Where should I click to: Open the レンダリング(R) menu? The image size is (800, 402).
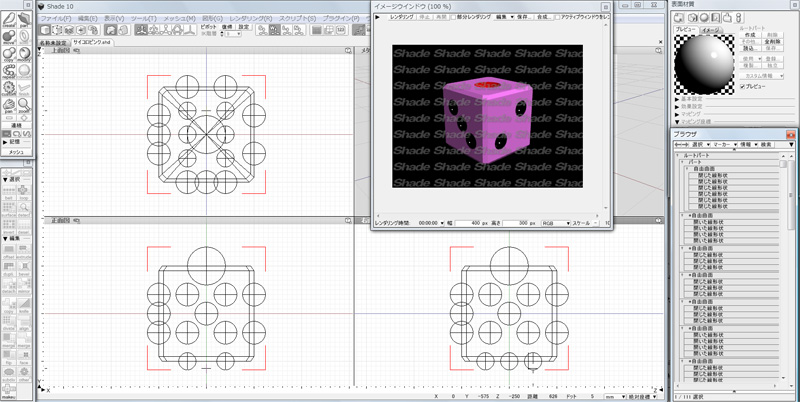pos(251,18)
